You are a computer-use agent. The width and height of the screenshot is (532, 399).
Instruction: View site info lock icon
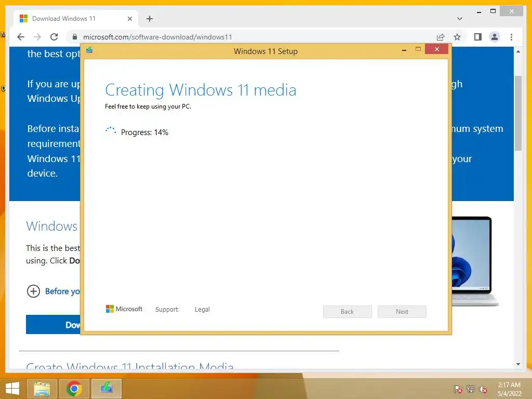click(75, 37)
